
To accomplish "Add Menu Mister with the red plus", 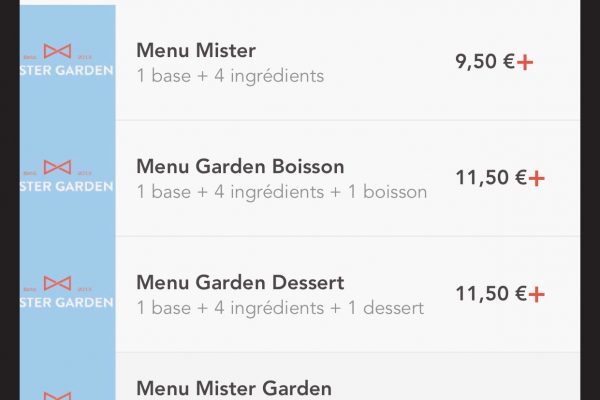I will tap(525, 62).
